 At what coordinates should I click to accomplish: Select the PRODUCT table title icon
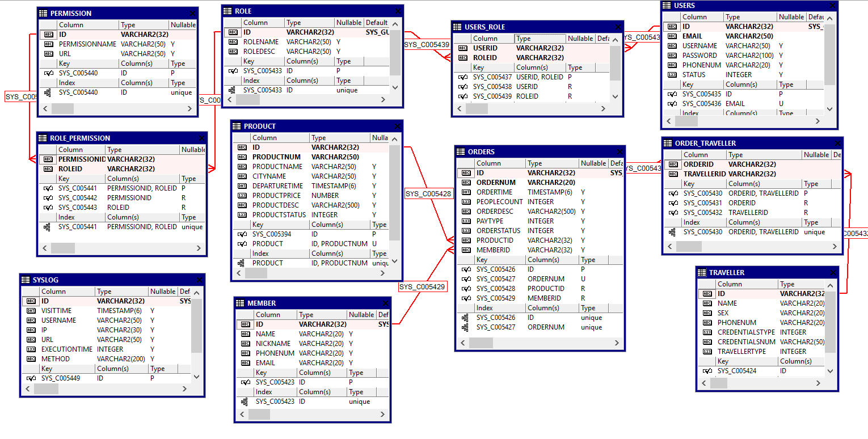[x=237, y=126]
